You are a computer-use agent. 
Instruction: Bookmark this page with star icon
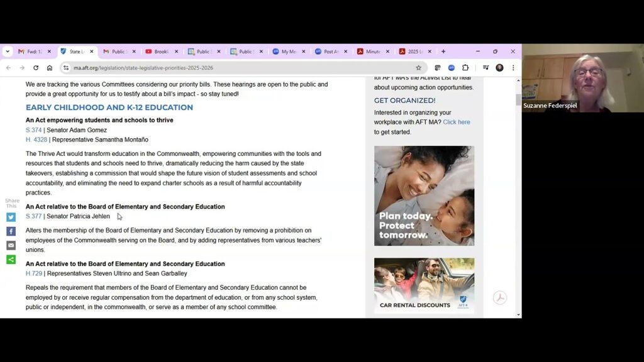coord(418,68)
